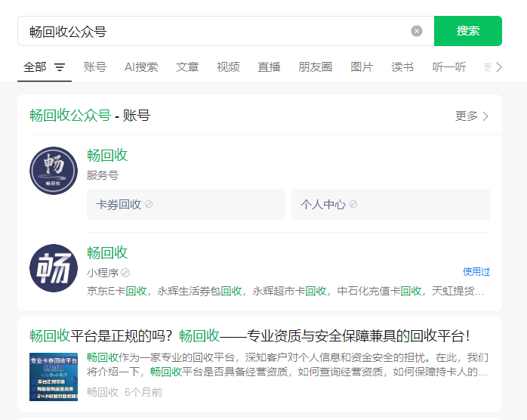Click the chevron next to 更多
The width and height of the screenshot is (527, 420).
pyautogui.click(x=485, y=116)
